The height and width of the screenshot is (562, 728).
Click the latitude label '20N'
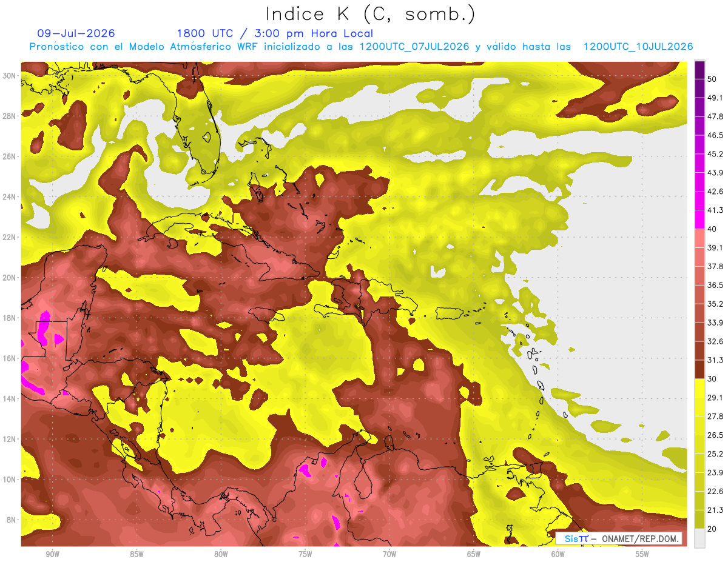[x=10, y=278]
